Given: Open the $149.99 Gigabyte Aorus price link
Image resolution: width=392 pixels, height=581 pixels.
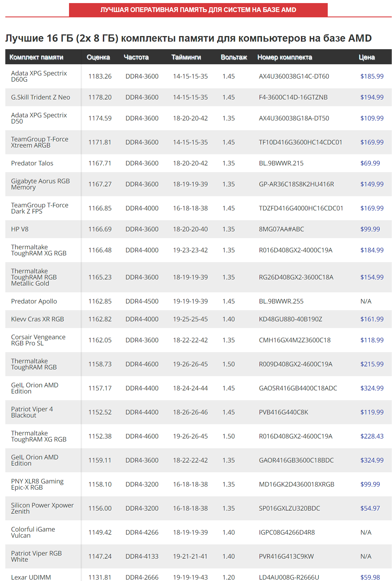Looking at the screenshot, I should [x=372, y=184].
